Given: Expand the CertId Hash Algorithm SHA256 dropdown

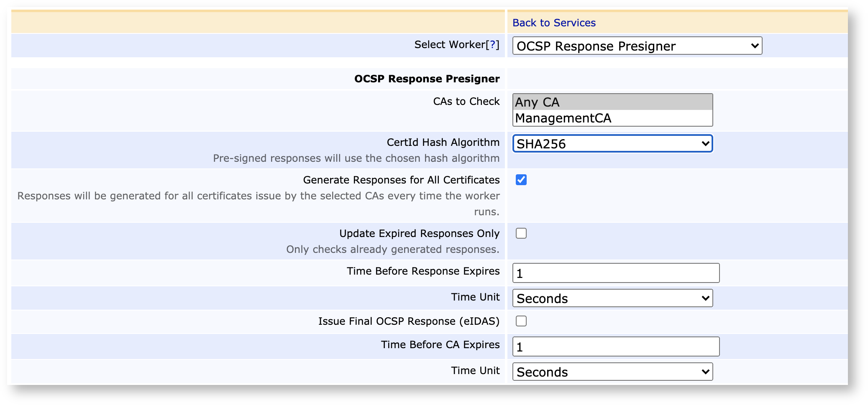Looking at the screenshot, I should click(x=612, y=144).
